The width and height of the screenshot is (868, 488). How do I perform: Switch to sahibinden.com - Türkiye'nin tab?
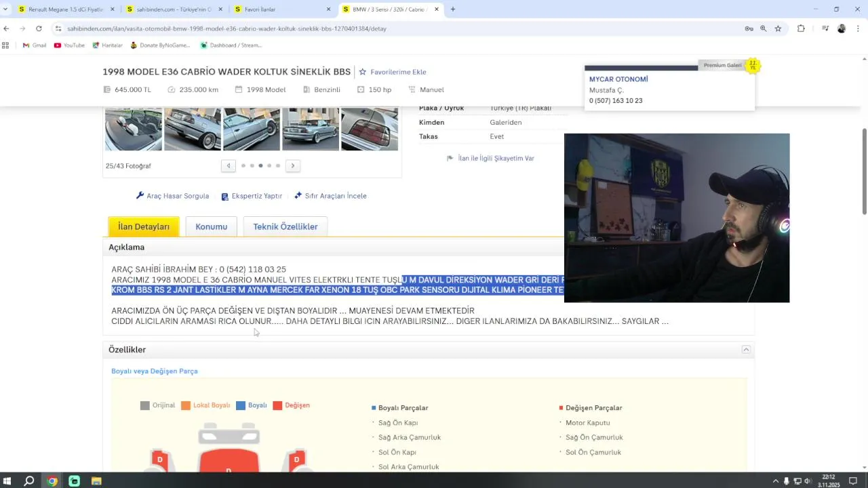[174, 9]
